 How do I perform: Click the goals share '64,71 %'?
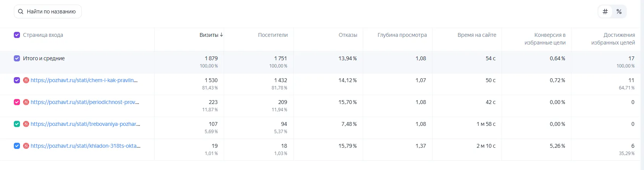[627, 87]
